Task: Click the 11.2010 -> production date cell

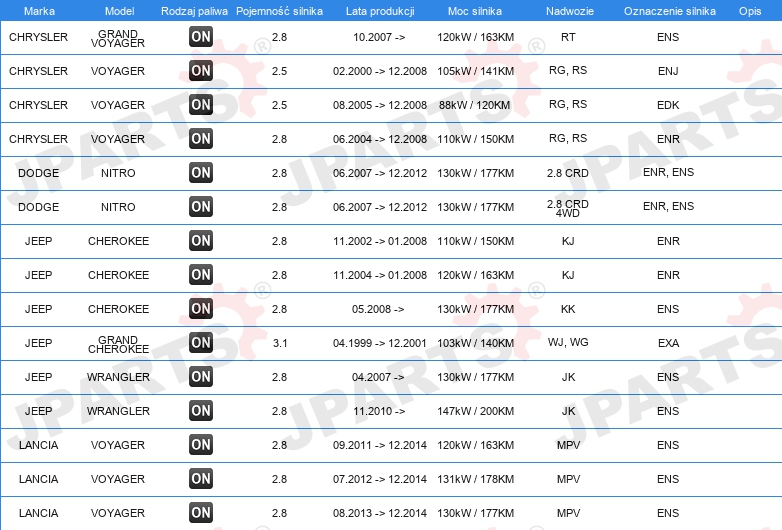Action: 379,411
